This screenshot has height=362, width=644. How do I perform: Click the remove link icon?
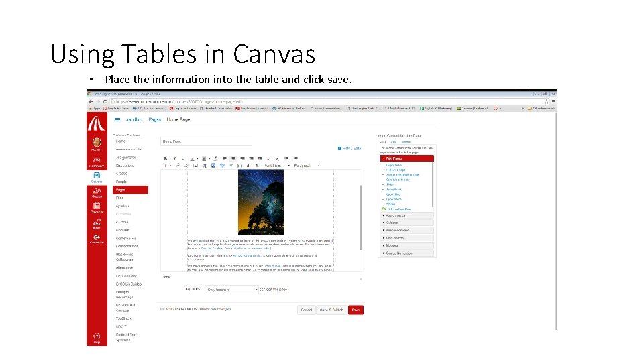(x=187, y=166)
